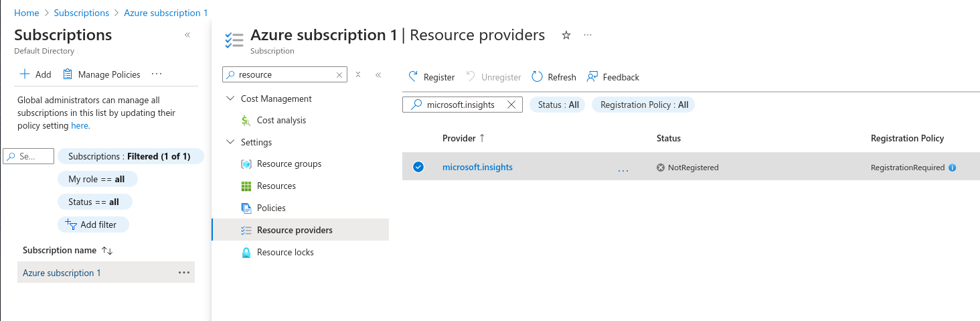The width and height of the screenshot is (980, 321).
Task: Clear the 'resource' menu search text
Action: [x=339, y=74]
